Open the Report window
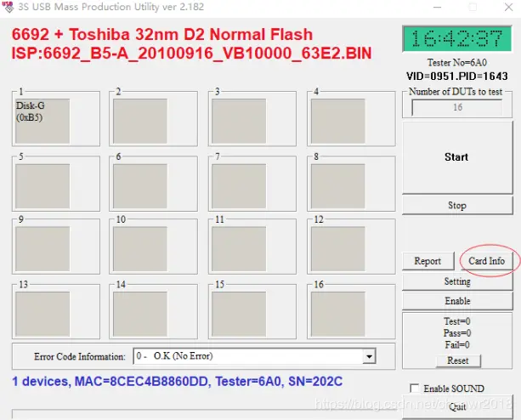The image size is (521, 420). pyautogui.click(x=428, y=261)
